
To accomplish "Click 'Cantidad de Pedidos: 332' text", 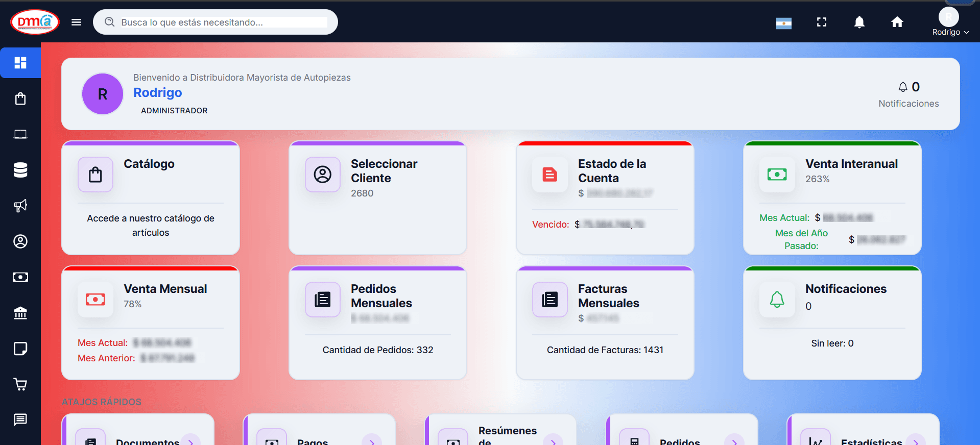I will pyautogui.click(x=378, y=350).
